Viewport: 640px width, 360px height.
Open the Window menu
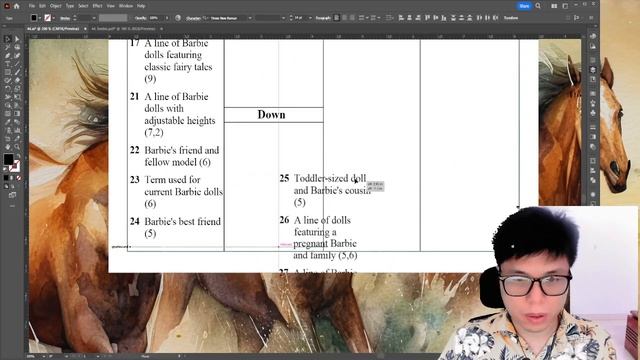[126, 6]
